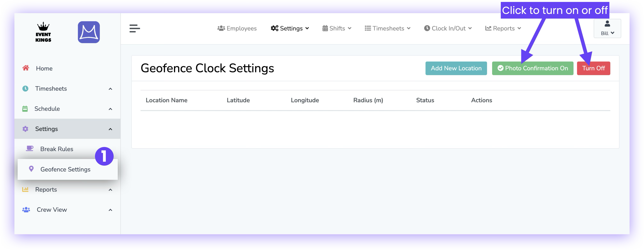Collapse the sidebar Timesheets chevron

tap(110, 89)
